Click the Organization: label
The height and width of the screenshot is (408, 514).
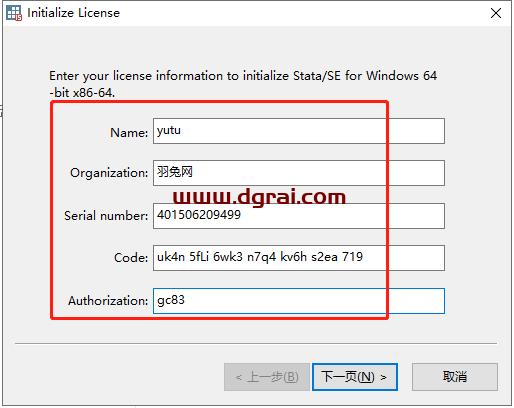click(x=109, y=173)
